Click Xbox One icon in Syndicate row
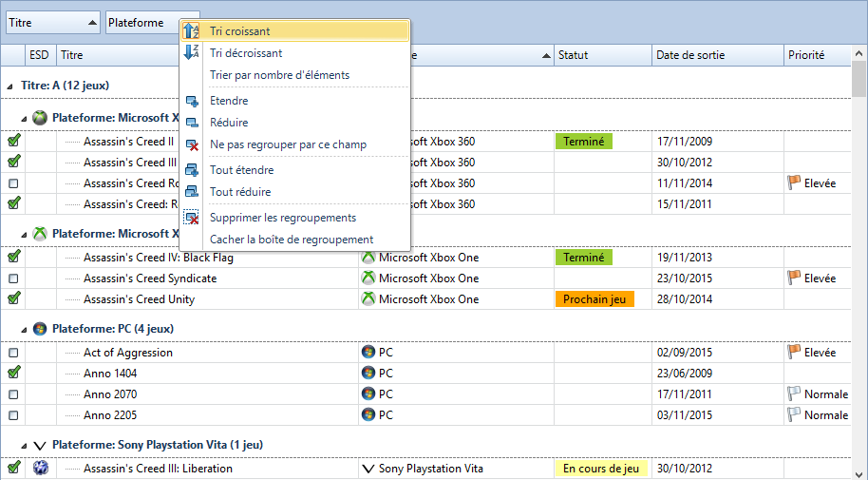 (x=368, y=278)
